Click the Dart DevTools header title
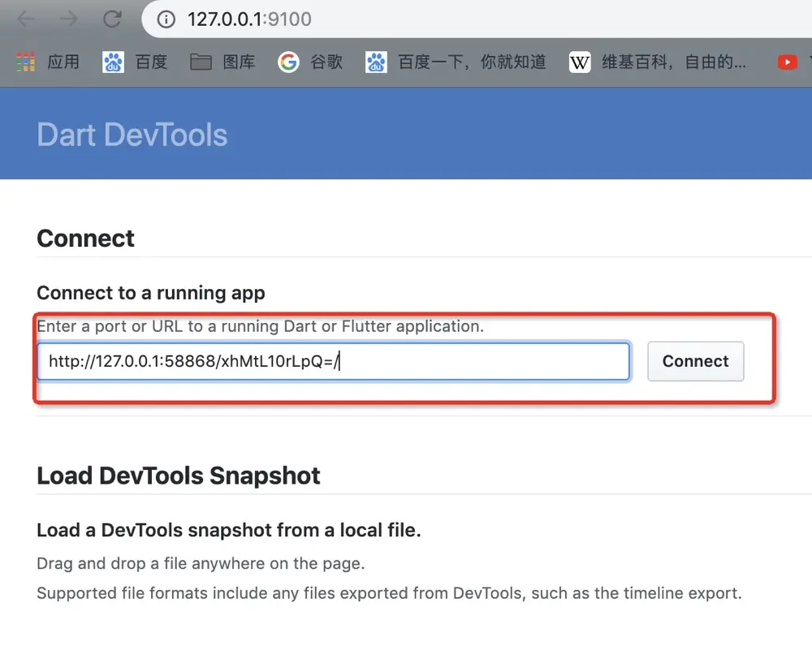Screen dimensions: 812x654 [x=132, y=135]
